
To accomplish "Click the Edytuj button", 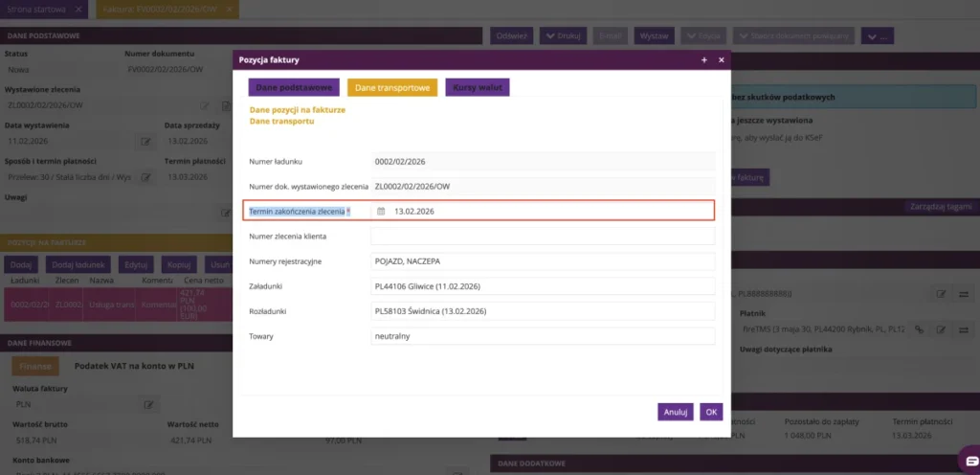I will click(136, 264).
